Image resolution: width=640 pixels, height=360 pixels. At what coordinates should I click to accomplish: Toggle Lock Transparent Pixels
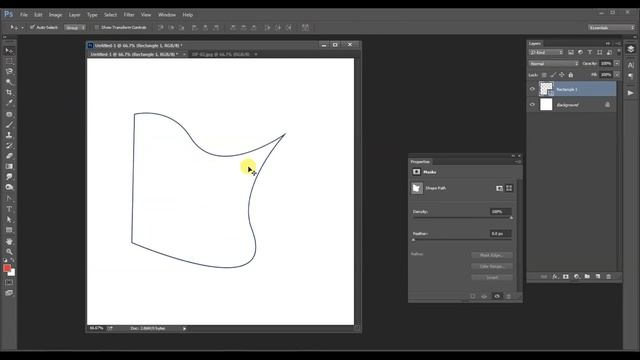click(544, 75)
